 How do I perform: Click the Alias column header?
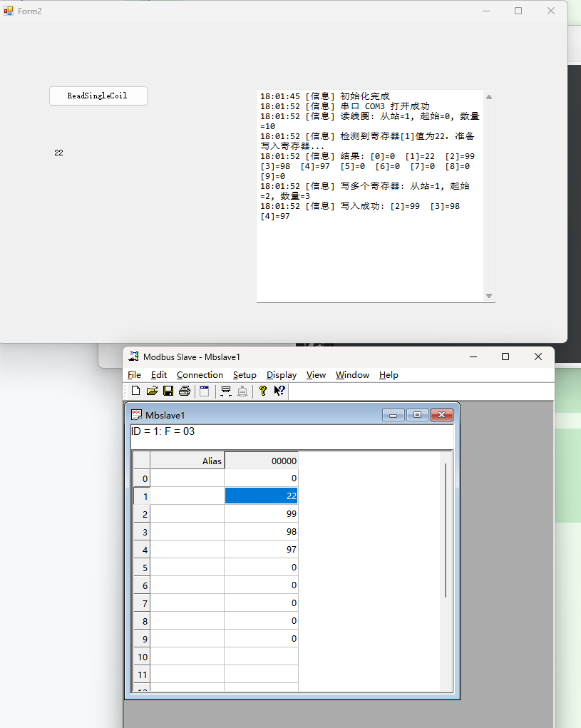pyautogui.click(x=187, y=461)
